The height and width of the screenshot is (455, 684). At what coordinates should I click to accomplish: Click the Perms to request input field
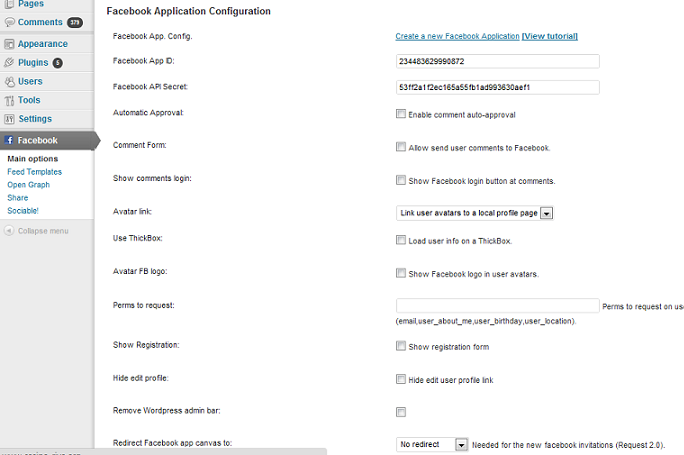coord(498,305)
